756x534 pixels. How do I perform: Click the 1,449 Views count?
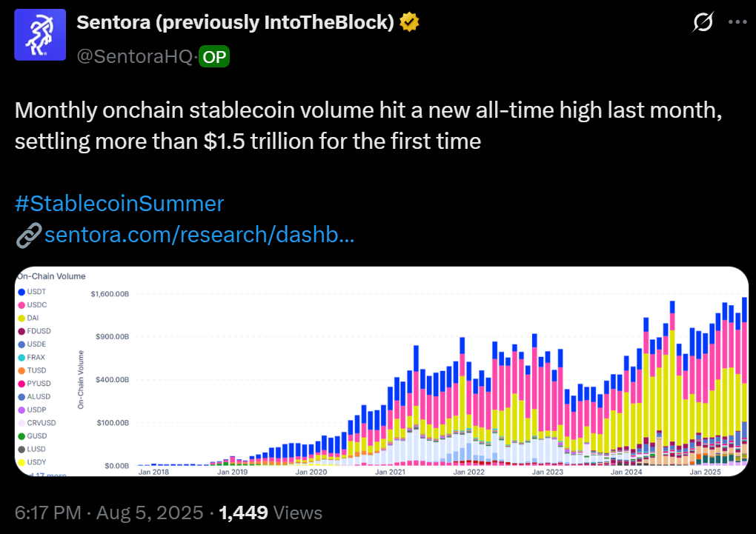(x=271, y=513)
